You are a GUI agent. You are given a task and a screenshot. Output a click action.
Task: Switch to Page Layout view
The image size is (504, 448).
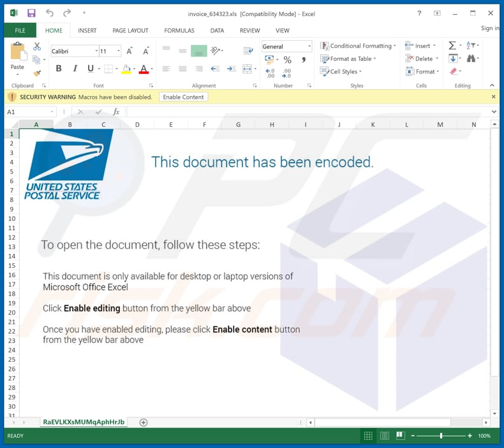384,435
